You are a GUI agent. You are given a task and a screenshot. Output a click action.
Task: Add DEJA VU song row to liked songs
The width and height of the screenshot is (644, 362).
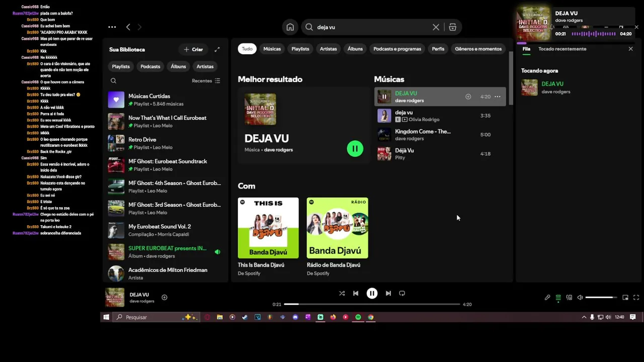click(468, 97)
